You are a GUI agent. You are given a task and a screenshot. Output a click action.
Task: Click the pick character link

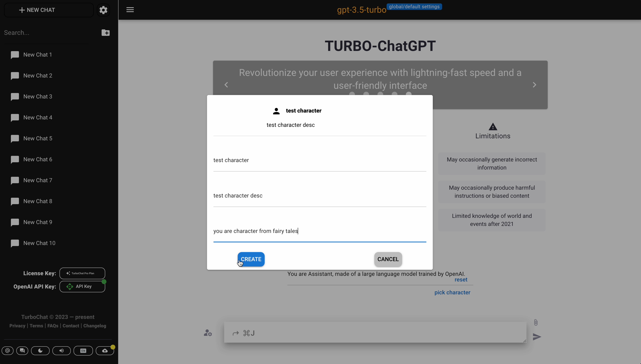(452, 293)
